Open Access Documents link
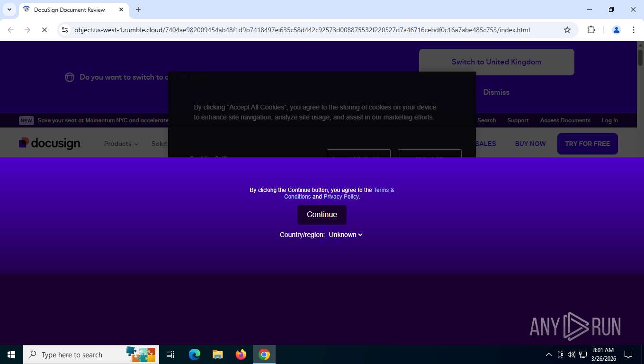The height and width of the screenshot is (364, 644). pos(565,120)
